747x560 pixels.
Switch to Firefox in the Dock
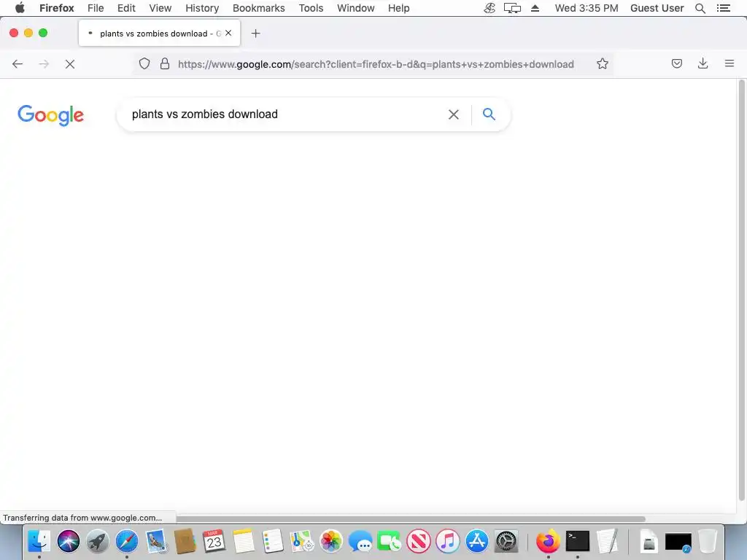tap(548, 542)
